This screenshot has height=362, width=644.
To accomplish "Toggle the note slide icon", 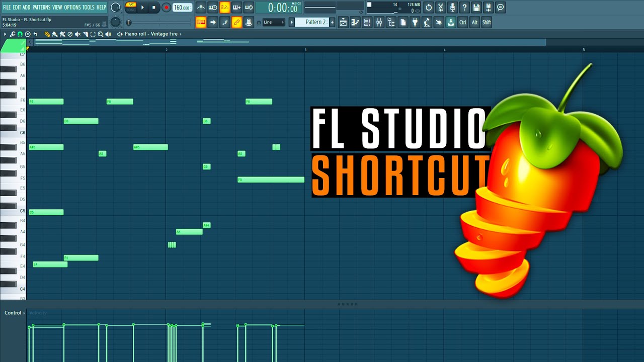I will pos(225,22).
